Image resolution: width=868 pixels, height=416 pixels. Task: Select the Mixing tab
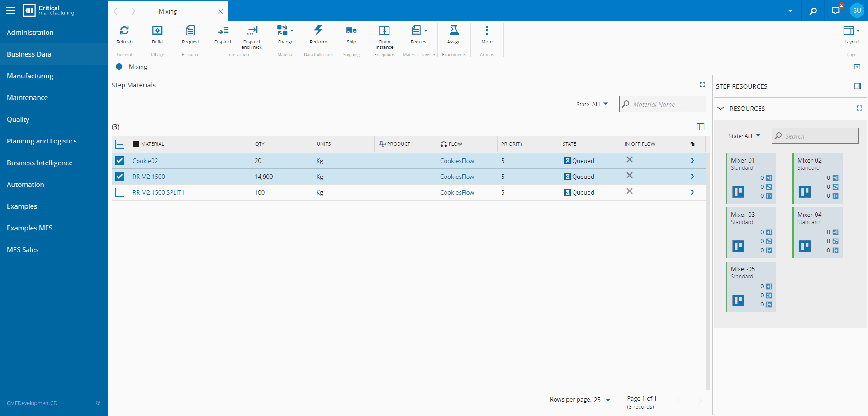(168, 11)
